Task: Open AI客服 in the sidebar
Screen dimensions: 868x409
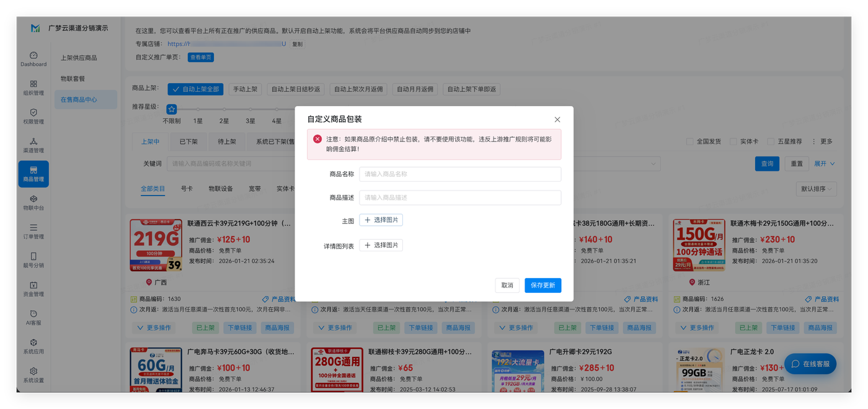Action: (33, 318)
